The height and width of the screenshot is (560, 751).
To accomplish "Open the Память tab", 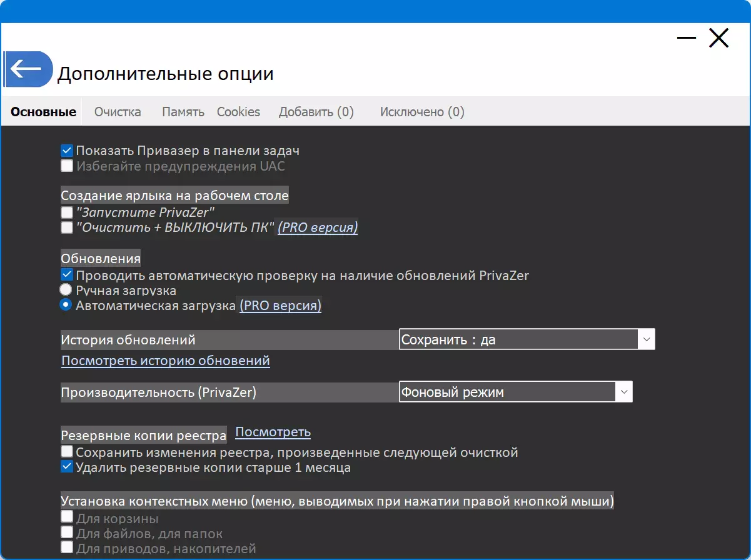I will click(183, 112).
